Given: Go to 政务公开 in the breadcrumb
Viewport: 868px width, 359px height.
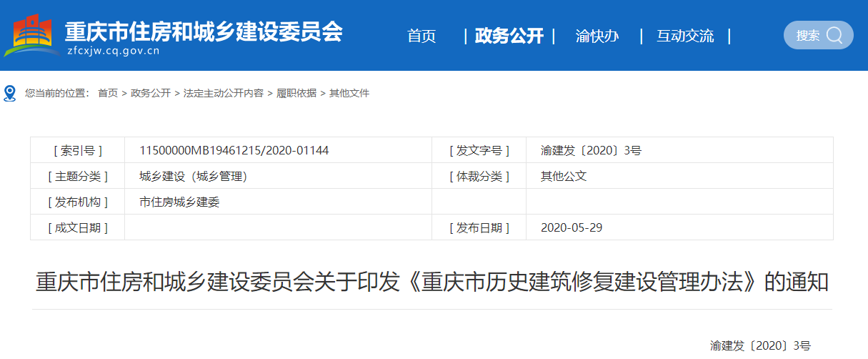Looking at the screenshot, I should pos(151,93).
